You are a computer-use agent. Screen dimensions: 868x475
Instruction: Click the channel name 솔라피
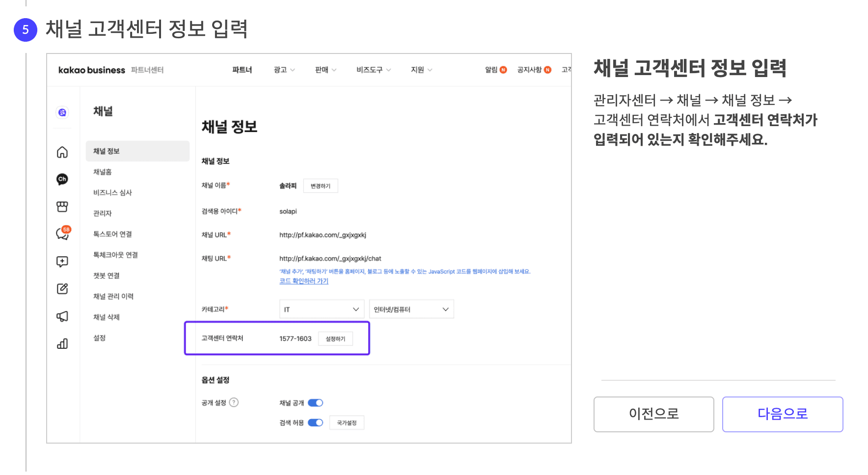288,185
